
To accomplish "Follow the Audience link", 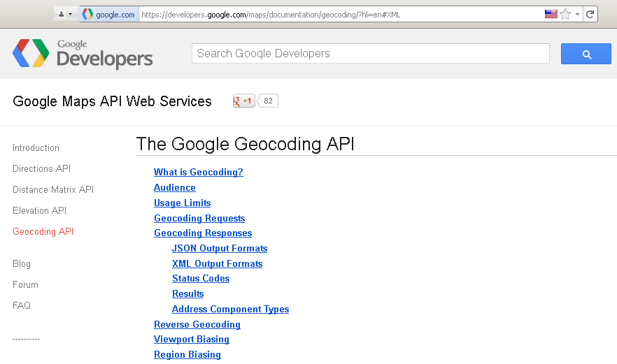I will [175, 187].
